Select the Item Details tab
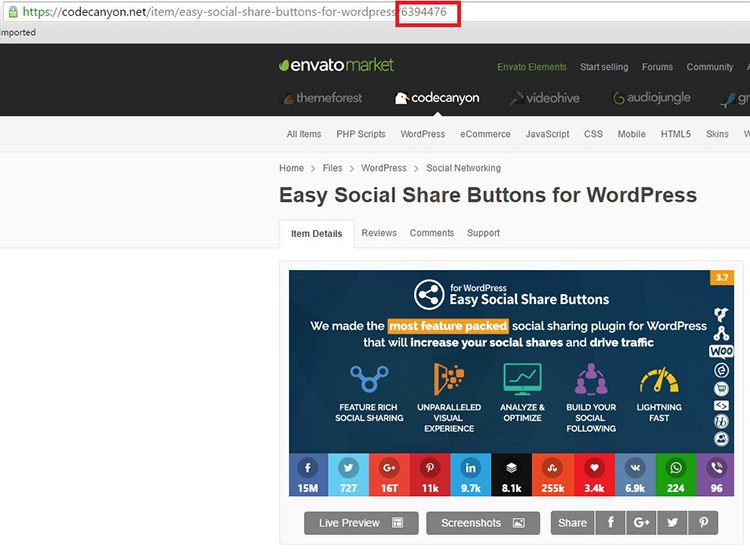The height and width of the screenshot is (553, 750). click(x=316, y=234)
